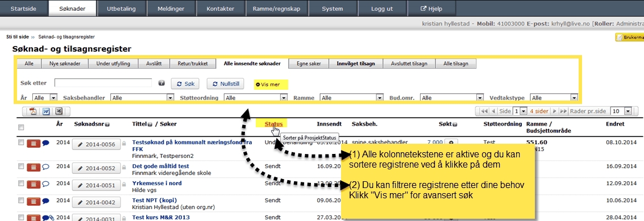This screenshot has height=221, width=644.
Task: Tick the select-all checkbox in table header
Action: [22, 127]
